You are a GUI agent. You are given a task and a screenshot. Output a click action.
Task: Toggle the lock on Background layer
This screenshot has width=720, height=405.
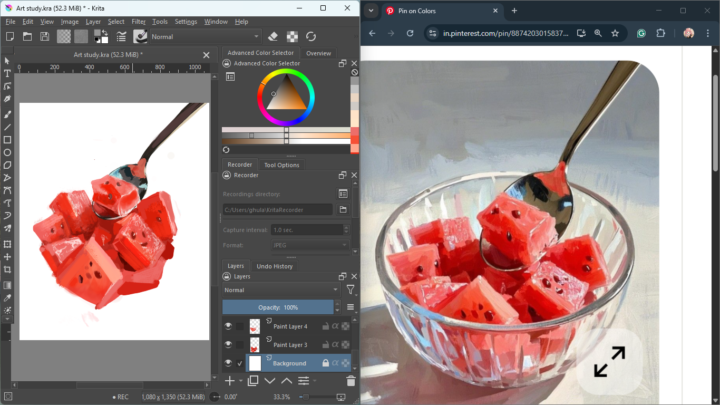click(x=325, y=363)
